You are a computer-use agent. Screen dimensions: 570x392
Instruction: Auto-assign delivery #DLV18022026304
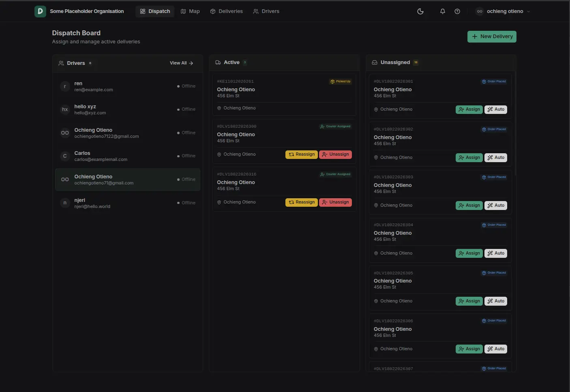[496, 253]
